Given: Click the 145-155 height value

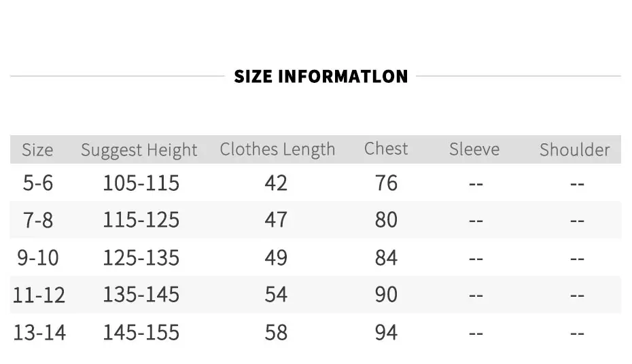Looking at the screenshot, I should pos(141,333).
